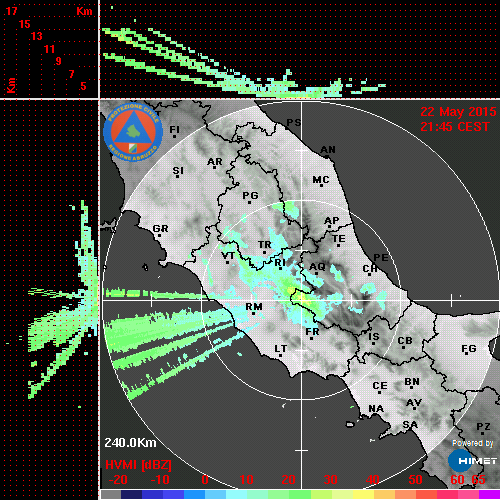Screen dimensions: 500x500
Task: Click the 'Powered by' text
Action: [x=472, y=443]
